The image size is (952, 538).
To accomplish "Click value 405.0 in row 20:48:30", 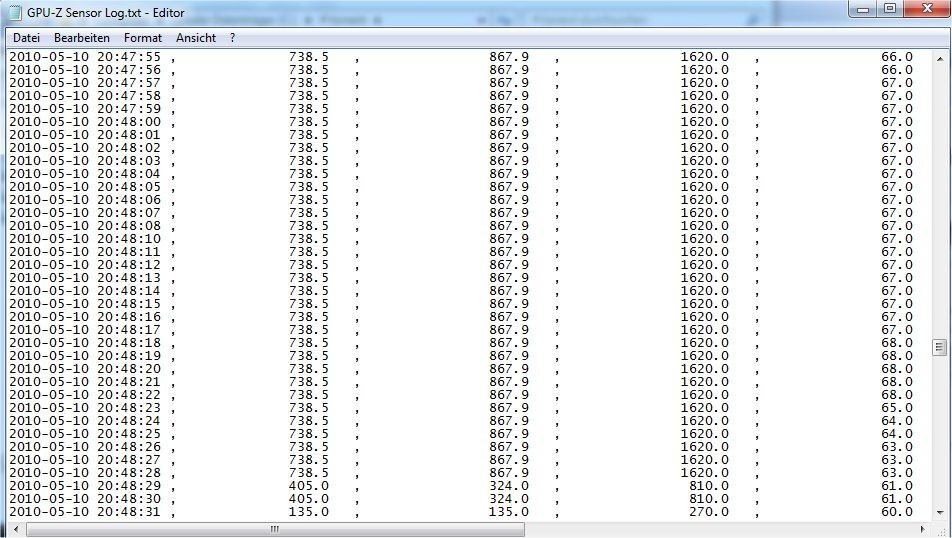I will pos(309,499).
